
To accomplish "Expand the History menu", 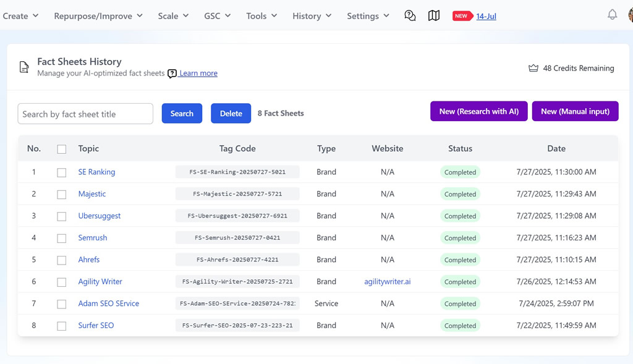I will click(312, 15).
